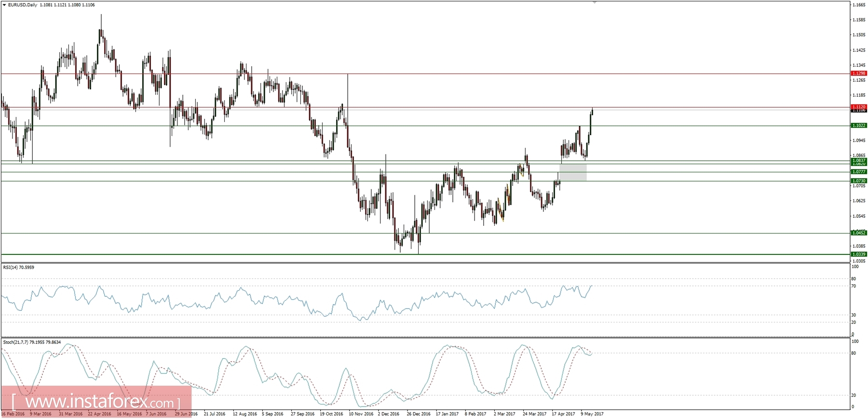The width and height of the screenshot is (868, 419).
Task: Click the 8 Feb 2017 date label
Action: 476,414
